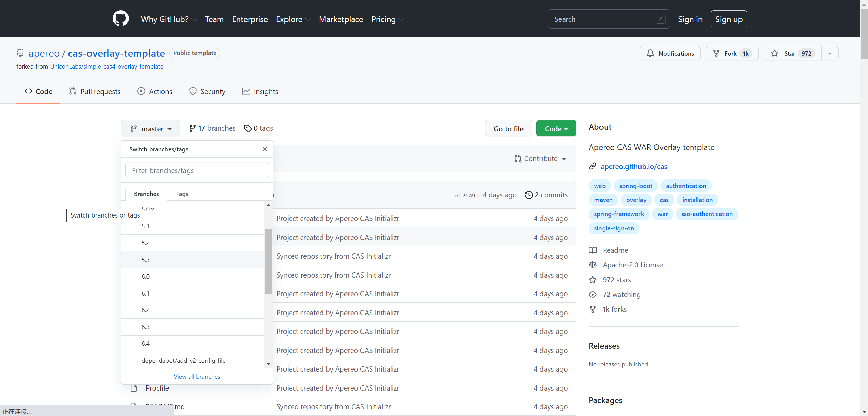Click the Filter branches/tags field
The image size is (868, 416).
coord(197,170)
